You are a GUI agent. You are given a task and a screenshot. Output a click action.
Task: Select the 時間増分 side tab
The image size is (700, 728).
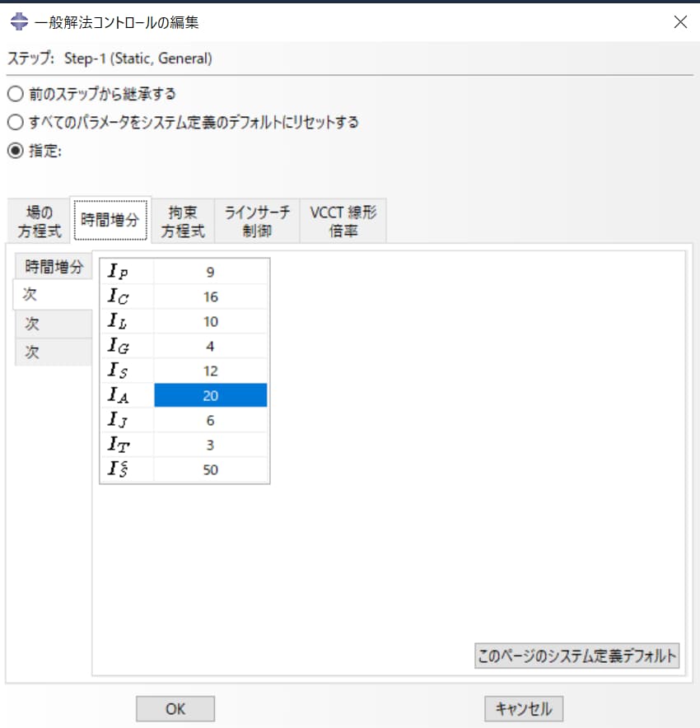click(53, 267)
